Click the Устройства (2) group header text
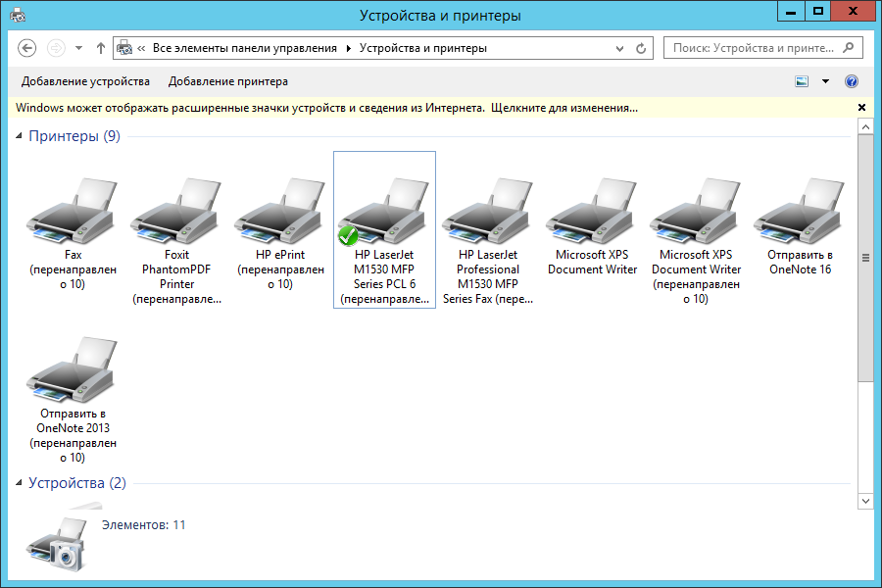Image resolution: width=882 pixels, height=588 pixels. coord(77,483)
